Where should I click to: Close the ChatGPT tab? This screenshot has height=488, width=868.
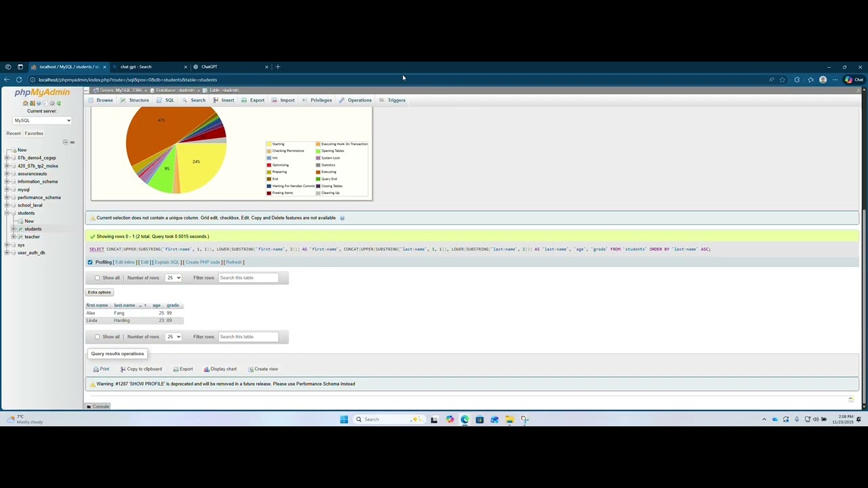(267, 66)
